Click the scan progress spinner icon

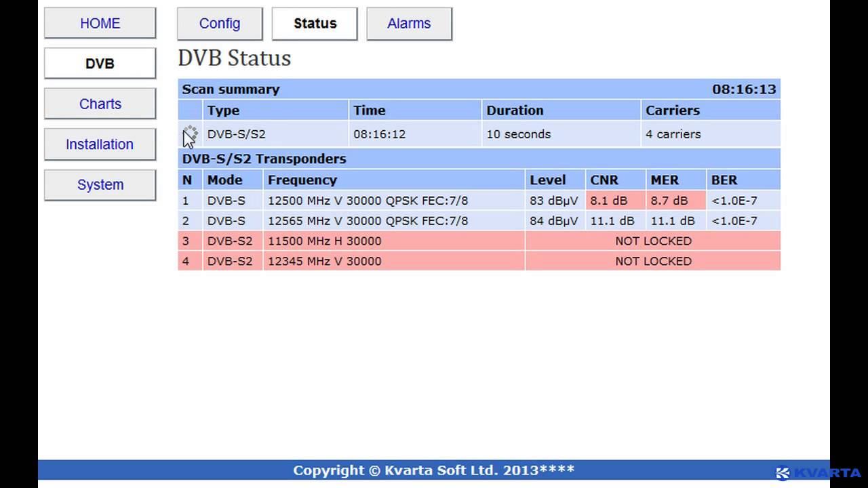coord(191,133)
